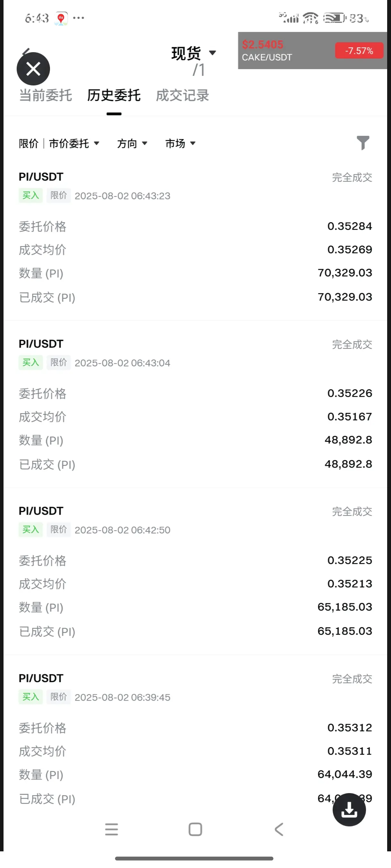Open the 市场 market dropdown
The width and height of the screenshot is (391, 868).
pos(180,143)
